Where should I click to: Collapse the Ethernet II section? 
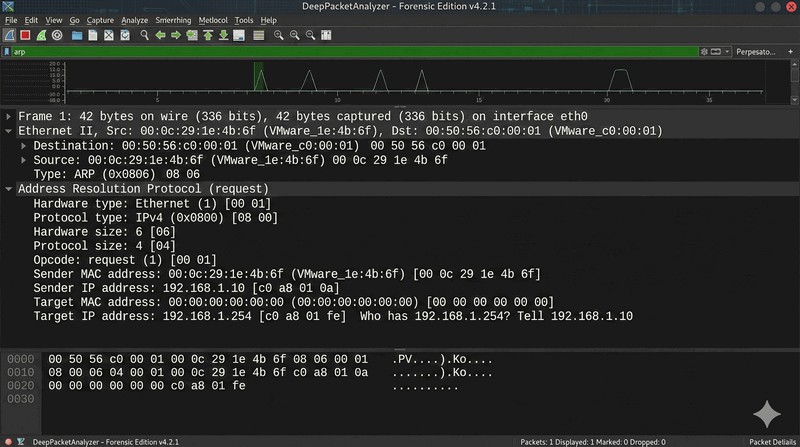point(9,131)
